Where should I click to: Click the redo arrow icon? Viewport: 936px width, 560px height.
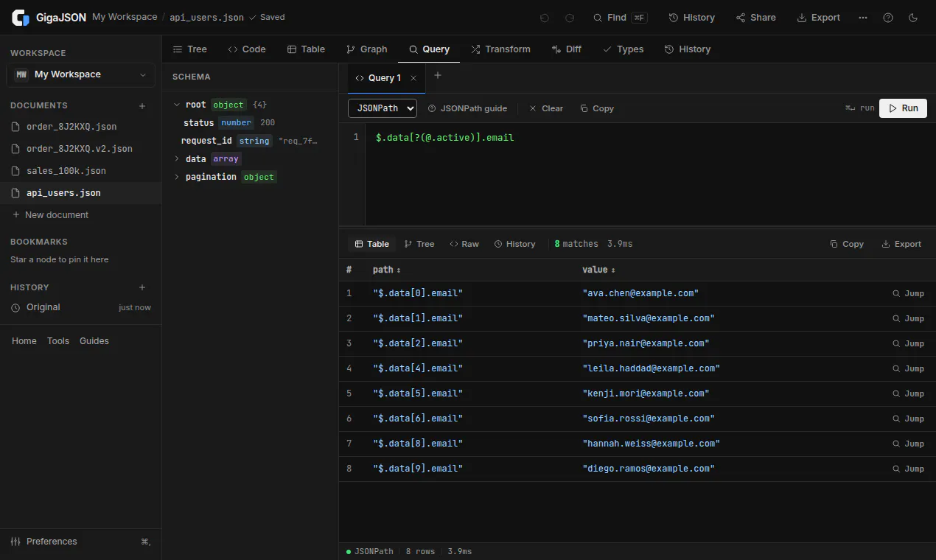coord(569,18)
